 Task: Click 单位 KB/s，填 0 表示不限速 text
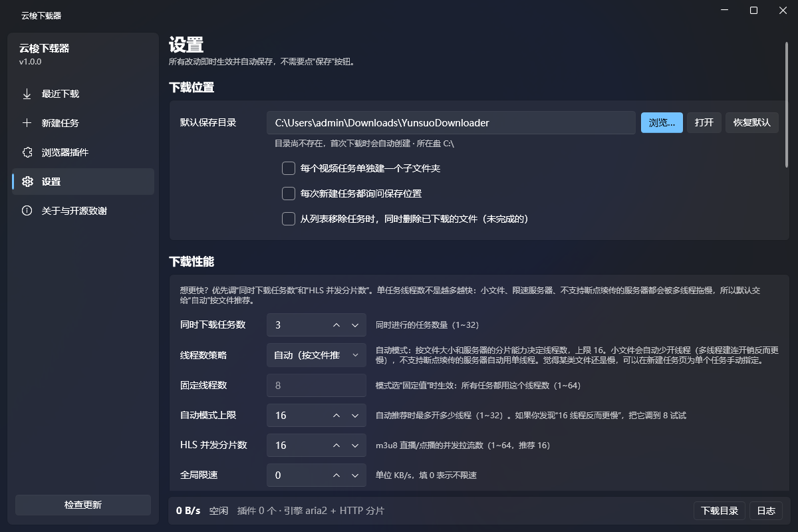click(426, 475)
